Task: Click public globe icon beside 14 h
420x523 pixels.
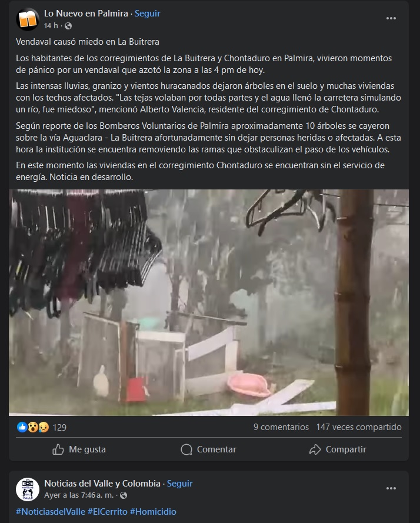Action: coord(68,26)
